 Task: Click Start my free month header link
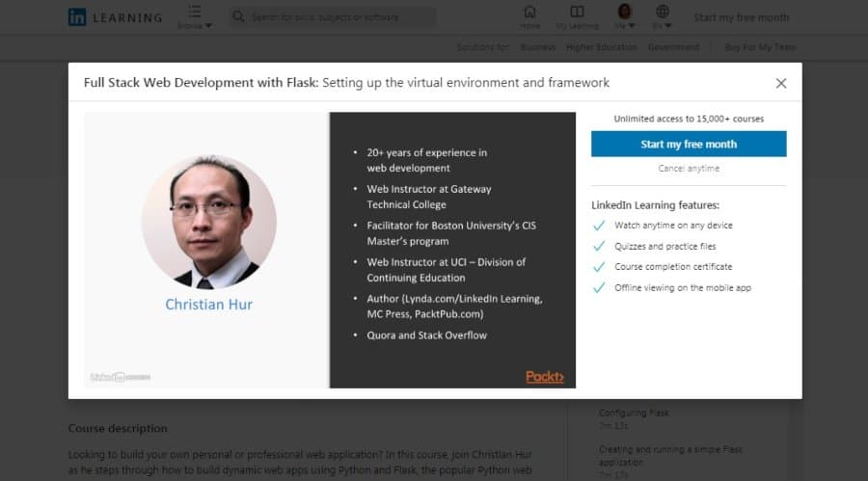coord(742,17)
